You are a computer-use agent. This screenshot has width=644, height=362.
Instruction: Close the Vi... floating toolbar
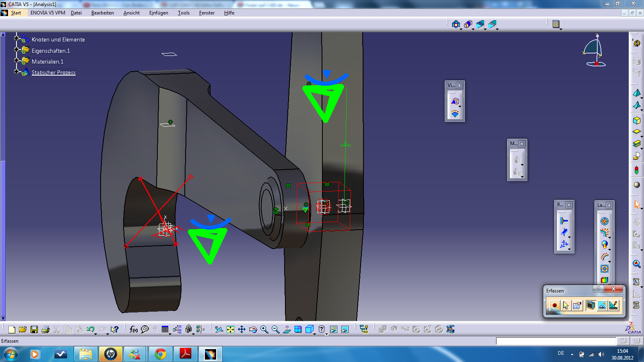tap(459, 85)
